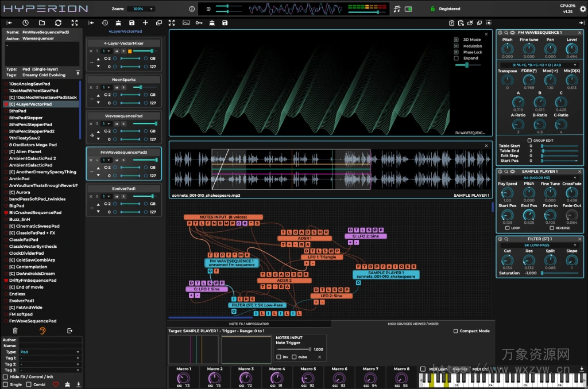This screenshot has height=389, width=588.
Task: Select the ArcticPad preset from the list
Action: [x=20, y=179]
